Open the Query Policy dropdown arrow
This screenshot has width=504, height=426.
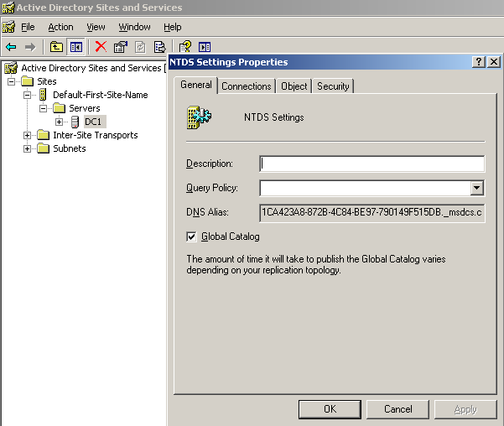coord(477,188)
